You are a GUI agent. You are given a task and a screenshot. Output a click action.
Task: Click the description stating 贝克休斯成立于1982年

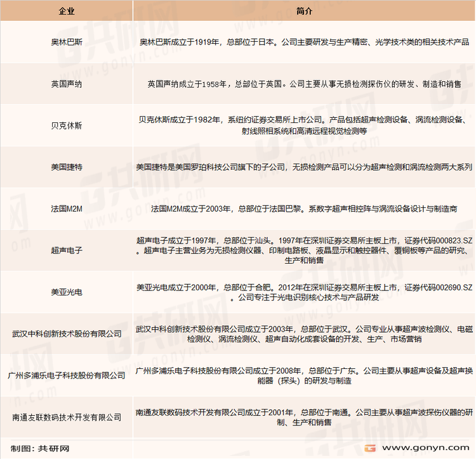click(304, 125)
